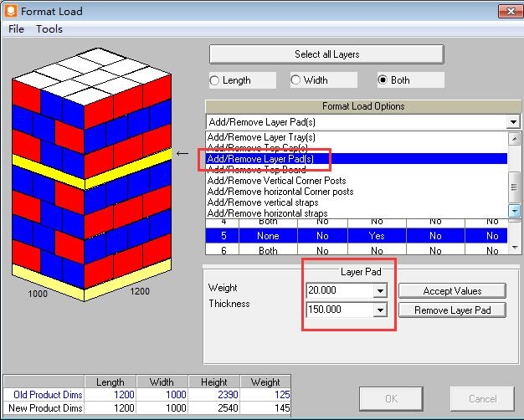Select the Both radio button
The width and height of the screenshot is (524, 420).
383,80
